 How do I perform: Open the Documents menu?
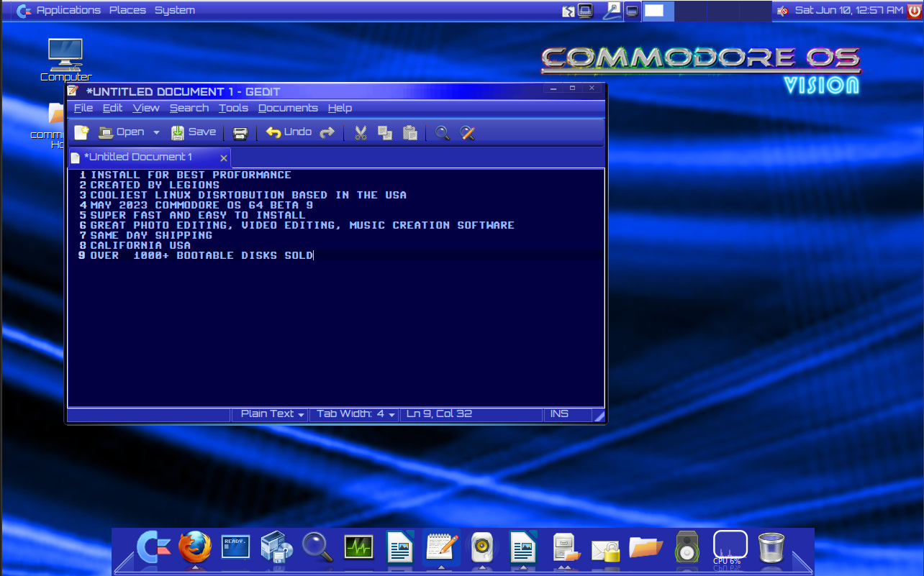tap(288, 108)
